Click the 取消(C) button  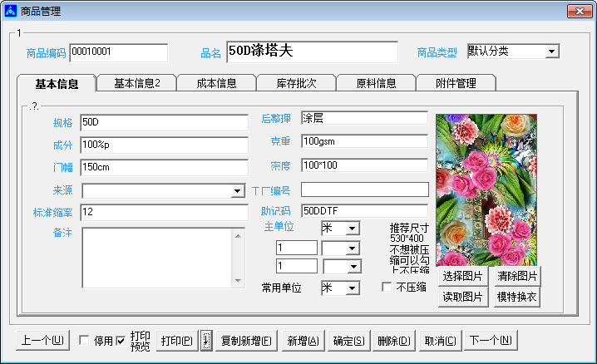[441, 340]
